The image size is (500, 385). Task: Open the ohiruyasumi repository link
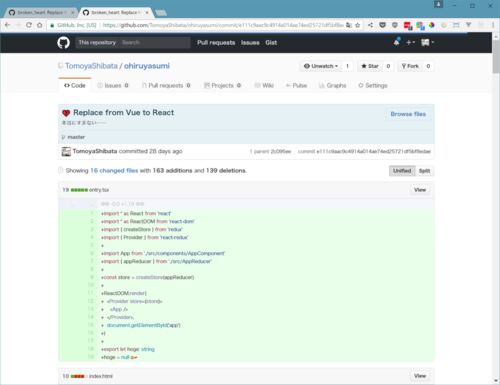pyautogui.click(x=147, y=66)
